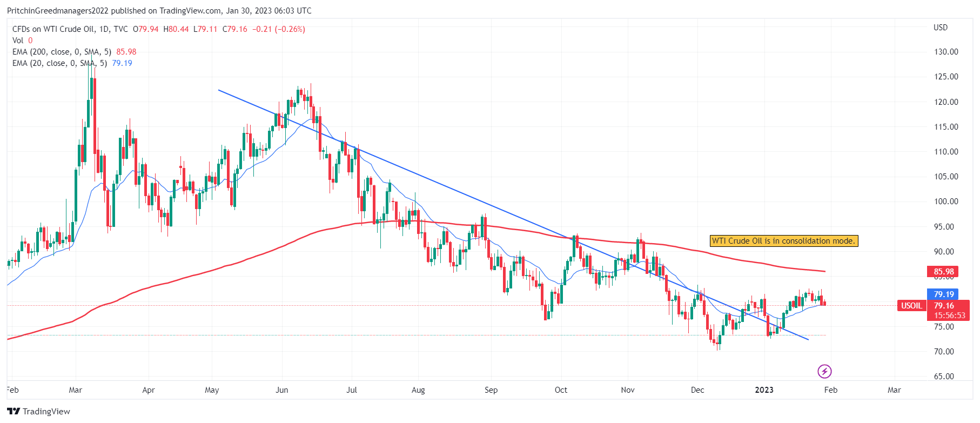Viewport: 980px width, 423px height.
Task: Click the yellow 'WTI Crude Oil is in consolidation mode.' note
Action: [783, 241]
